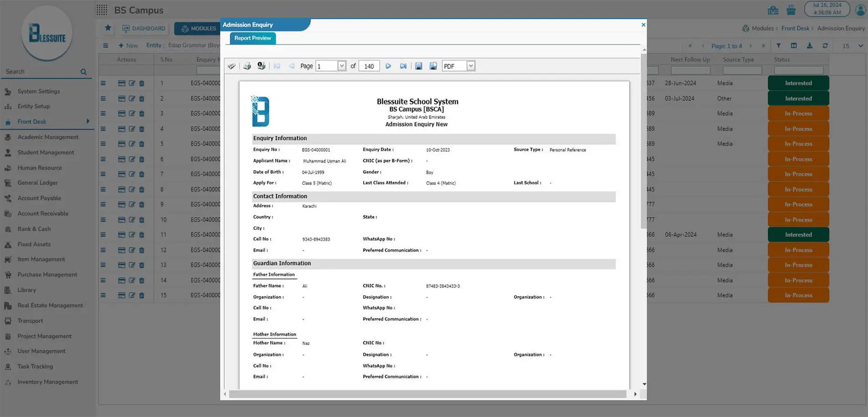The height and width of the screenshot is (417, 868).
Task: Open the filter funnel icon
Action: click(x=779, y=46)
